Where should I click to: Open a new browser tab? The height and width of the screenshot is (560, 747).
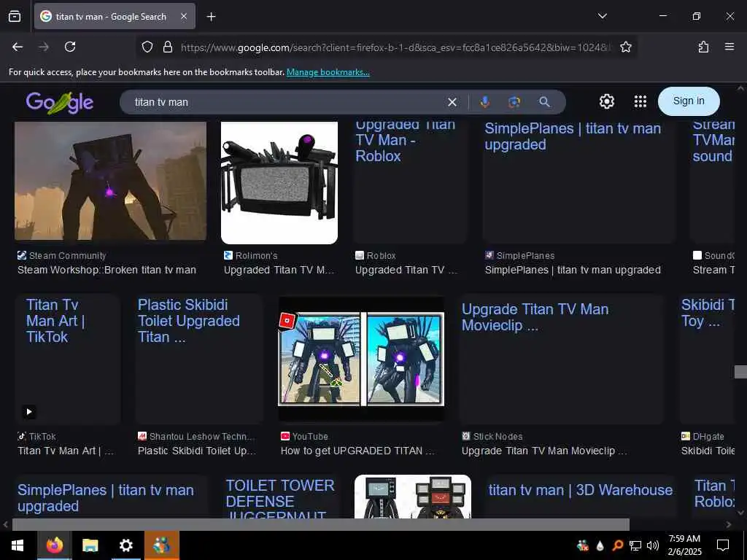[x=211, y=17]
